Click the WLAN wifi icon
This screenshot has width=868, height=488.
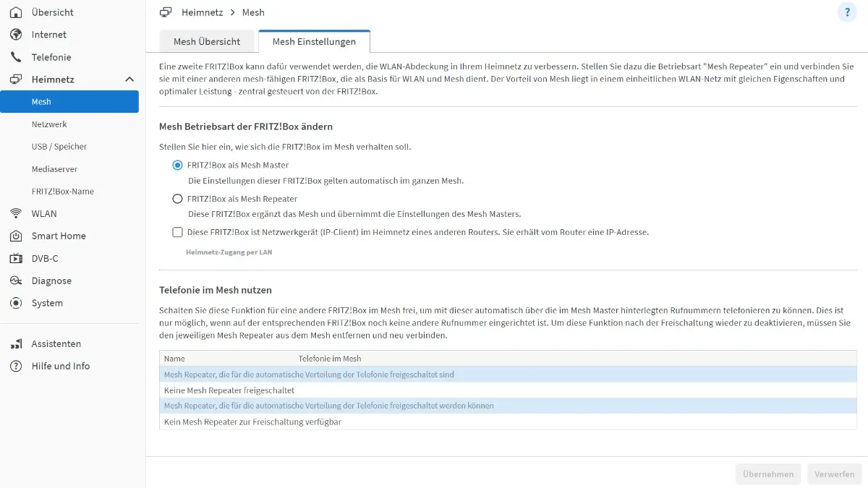click(x=16, y=214)
